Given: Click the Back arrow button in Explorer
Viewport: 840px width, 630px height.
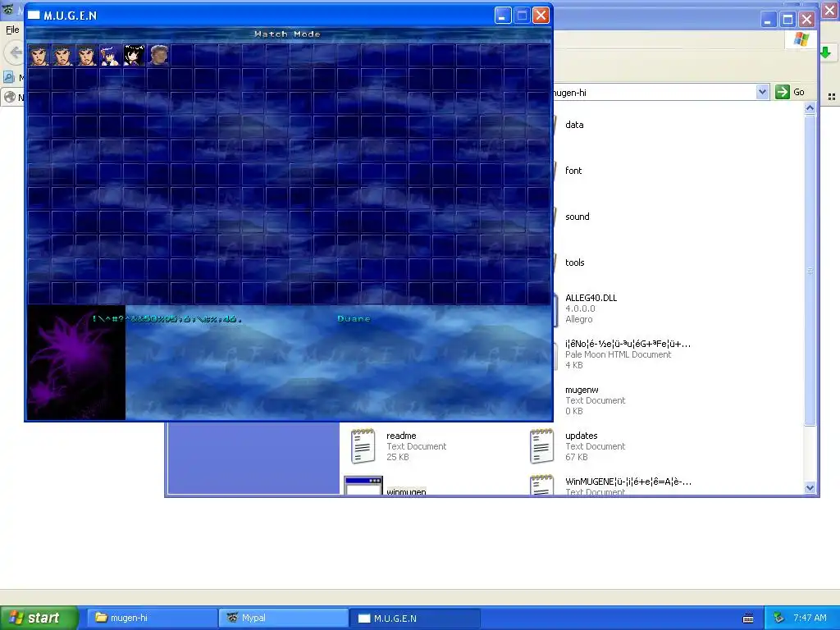Looking at the screenshot, I should pos(15,52).
